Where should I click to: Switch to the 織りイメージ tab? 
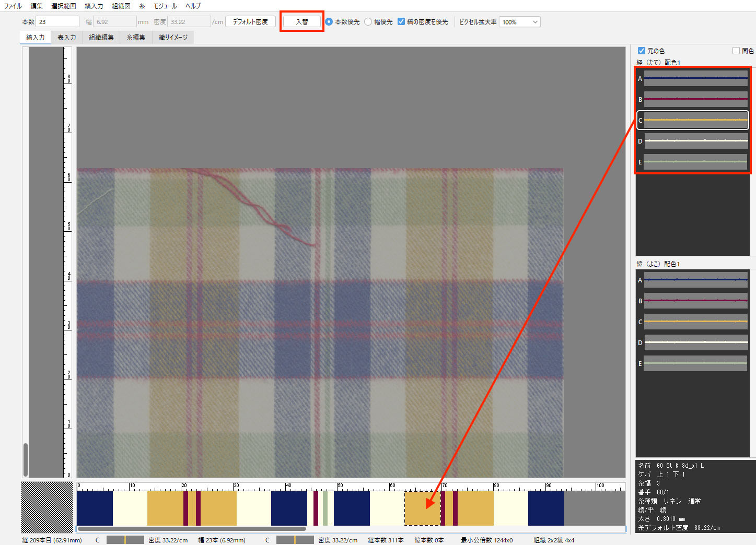173,38
